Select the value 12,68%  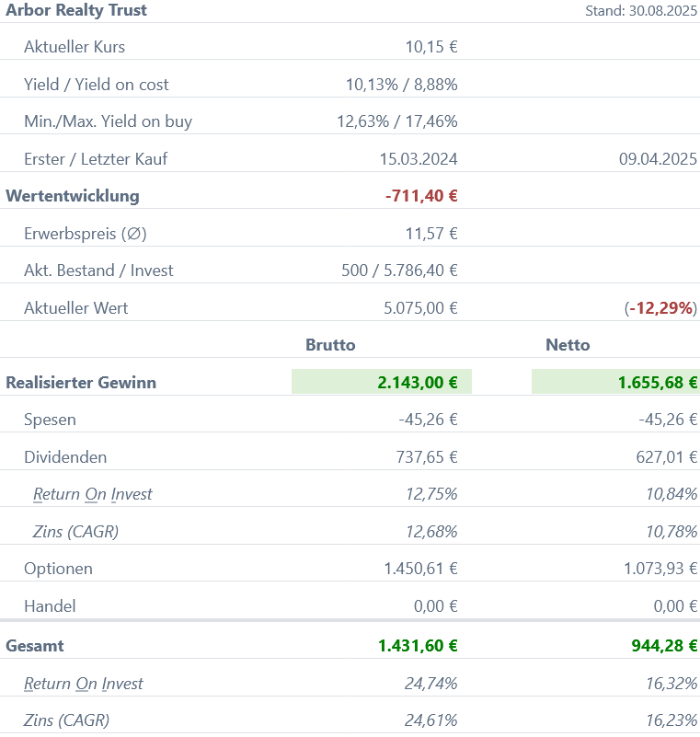coord(431,532)
